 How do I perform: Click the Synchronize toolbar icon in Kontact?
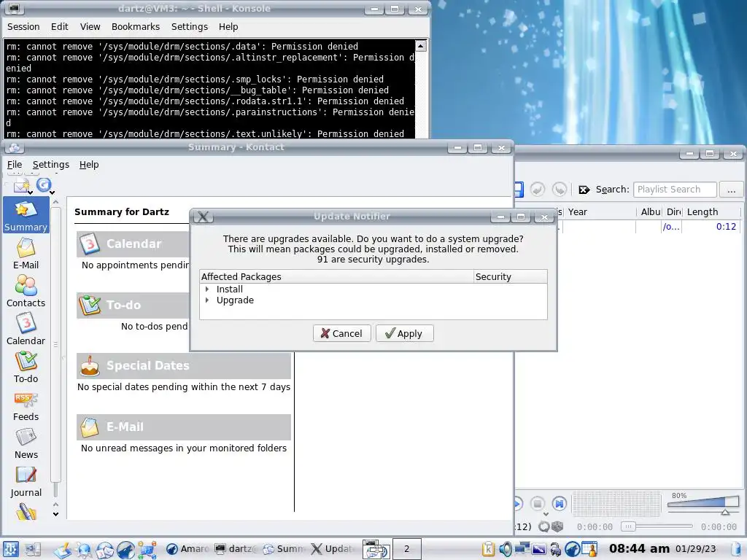click(x=44, y=184)
